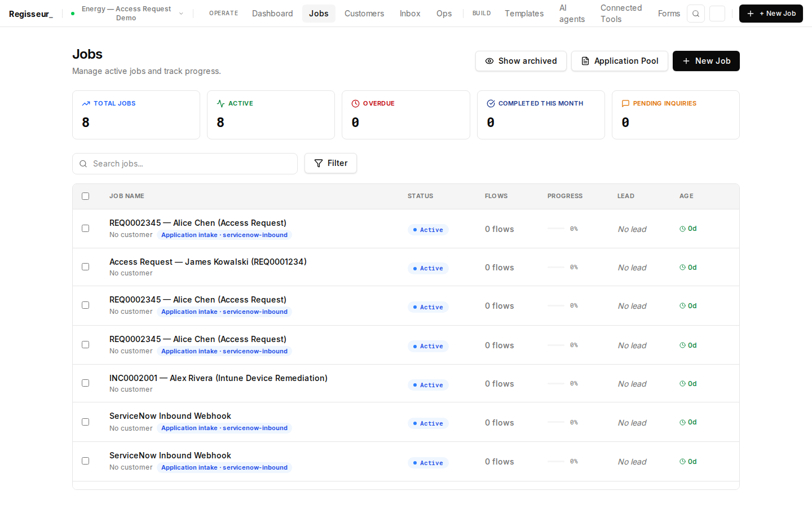Click the plus icon on New Job
Viewport: 812px width, 508px height.
[686, 61]
